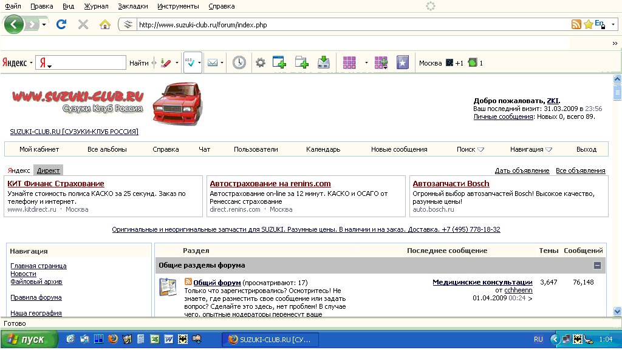The image size is (622, 364).
Task: Subscribe via the orange RSS icon in address bar
Action: pyautogui.click(x=576, y=24)
